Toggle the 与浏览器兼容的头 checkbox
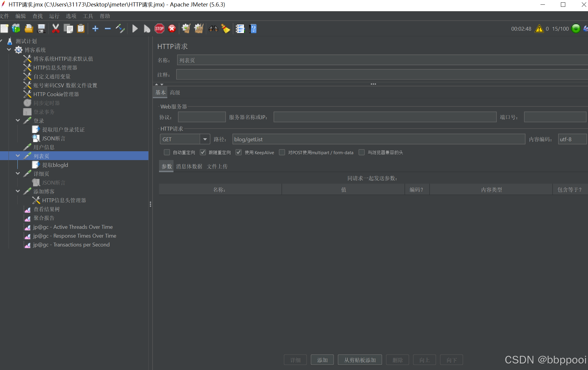588x370 pixels. [361, 152]
